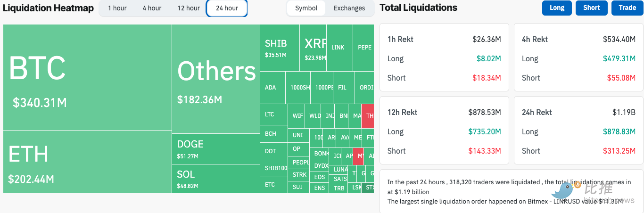644x213 pixels.
Task: Open the BTC tile in heatmap
Action: point(87,77)
